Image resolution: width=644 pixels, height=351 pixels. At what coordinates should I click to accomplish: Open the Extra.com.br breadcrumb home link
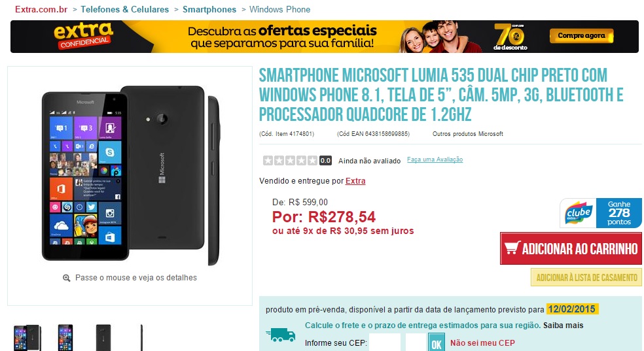[x=41, y=9]
